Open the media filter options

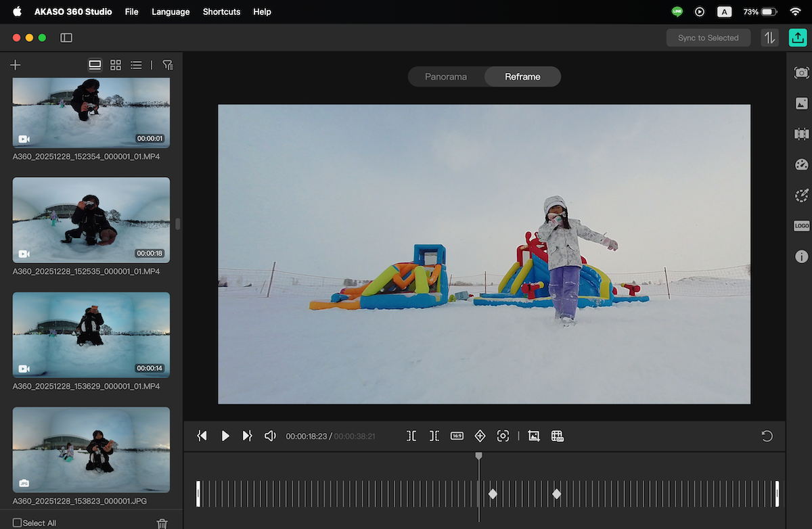point(168,65)
